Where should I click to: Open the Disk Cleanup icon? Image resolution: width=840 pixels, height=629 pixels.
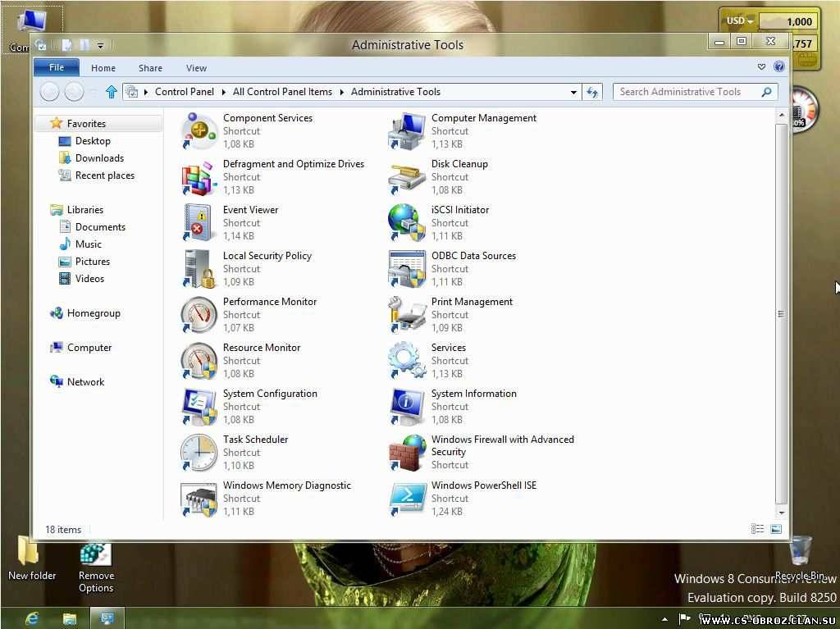click(408, 176)
